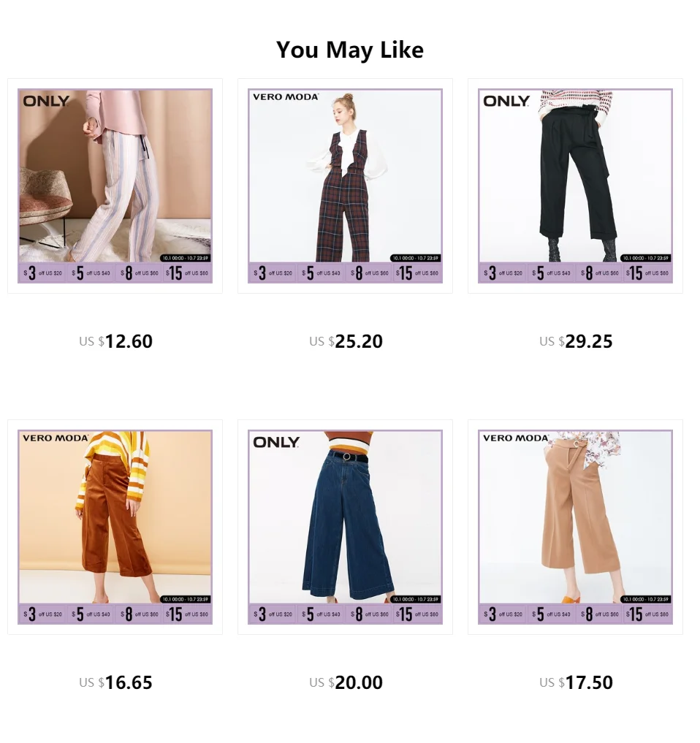Click the ONLY logo on black pants

(x=506, y=101)
